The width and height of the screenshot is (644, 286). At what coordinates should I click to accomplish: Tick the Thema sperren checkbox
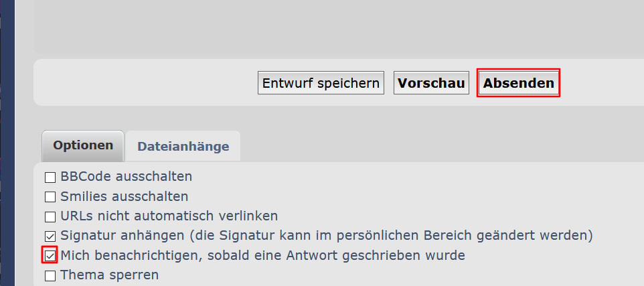pos(50,275)
